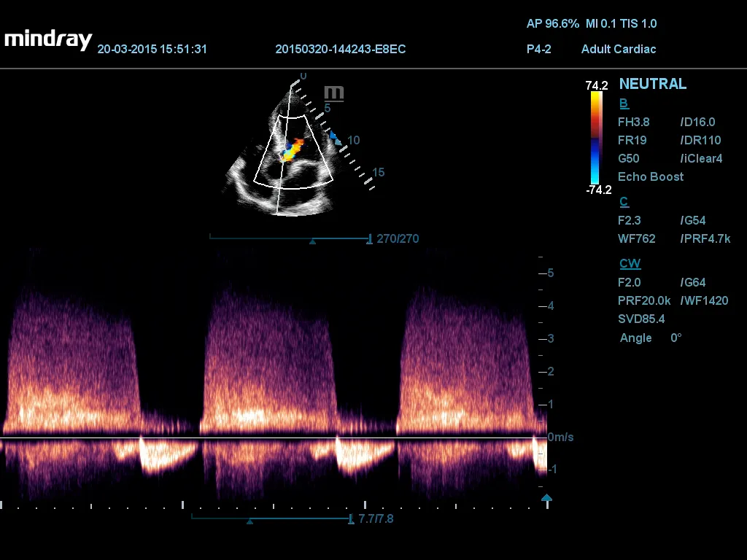Click the Adult Cardiac exam preset
This screenshot has height=560, width=747.
point(619,49)
